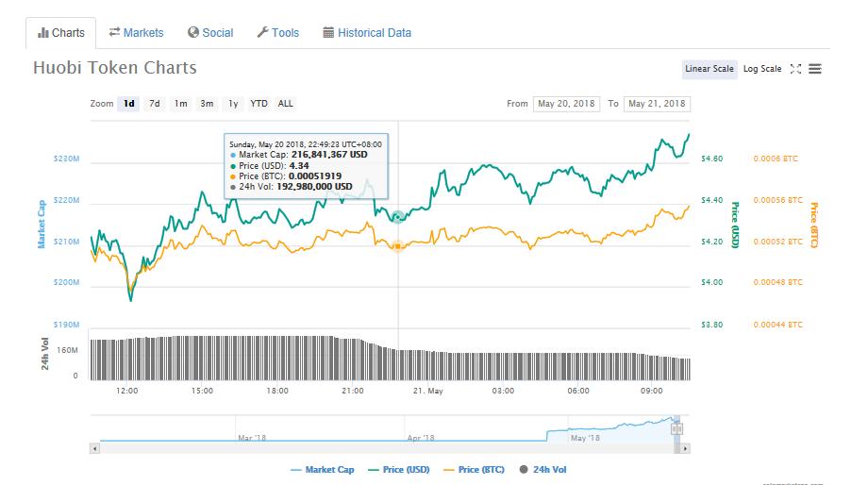Go to Historical Data tab
This screenshot has width=868, height=485.
click(366, 32)
